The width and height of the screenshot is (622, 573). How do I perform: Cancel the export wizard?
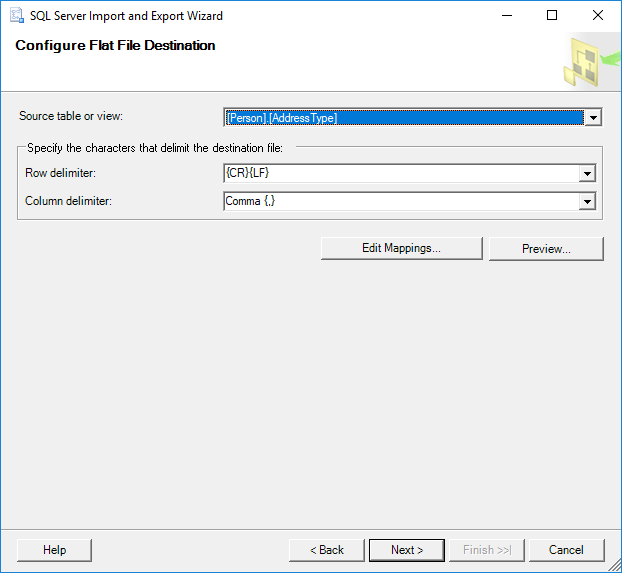[566, 550]
